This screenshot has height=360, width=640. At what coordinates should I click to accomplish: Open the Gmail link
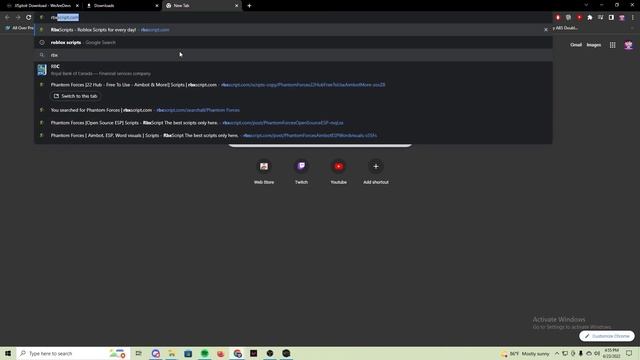point(576,45)
